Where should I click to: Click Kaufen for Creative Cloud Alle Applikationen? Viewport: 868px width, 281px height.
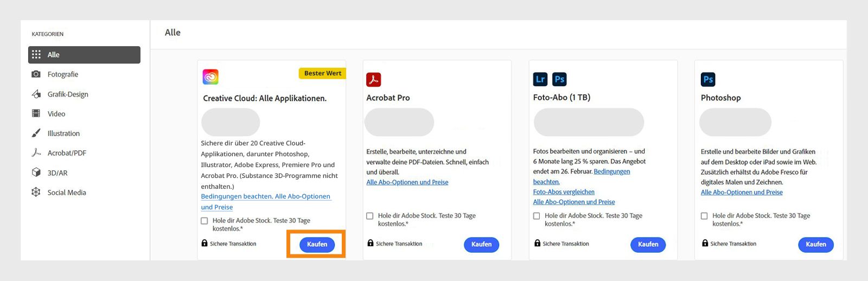(317, 245)
